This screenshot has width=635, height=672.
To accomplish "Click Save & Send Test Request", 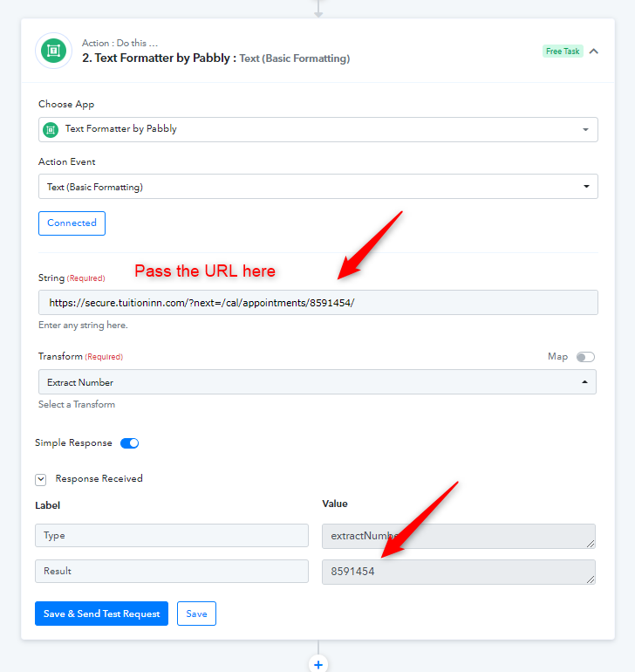I will [101, 614].
